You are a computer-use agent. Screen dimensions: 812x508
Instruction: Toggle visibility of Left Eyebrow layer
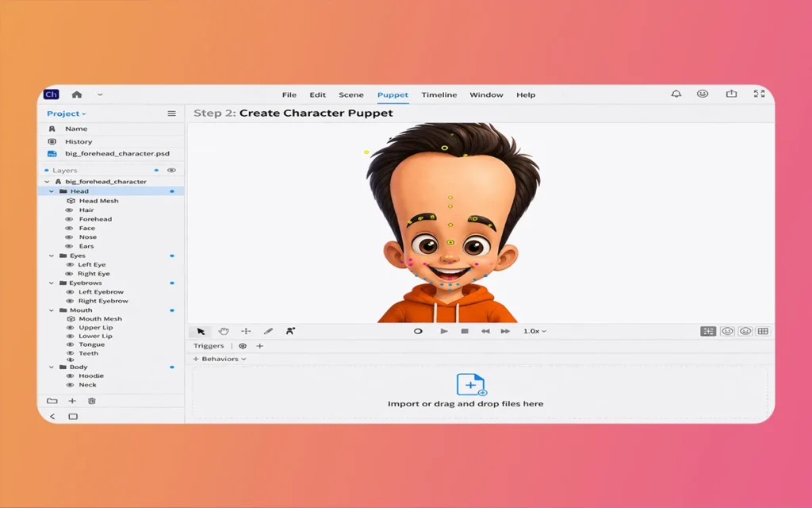(x=69, y=292)
